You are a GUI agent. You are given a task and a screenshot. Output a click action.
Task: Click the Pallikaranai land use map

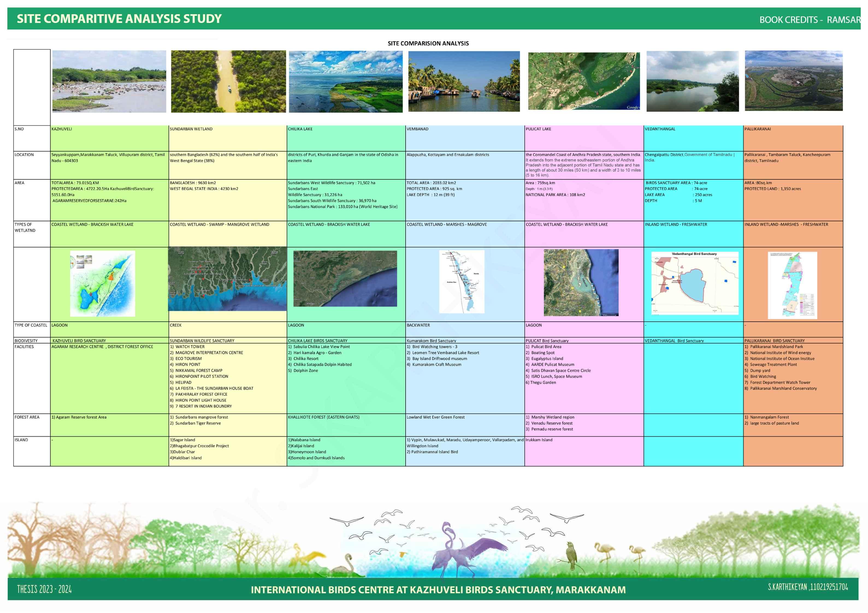[x=792, y=285]
